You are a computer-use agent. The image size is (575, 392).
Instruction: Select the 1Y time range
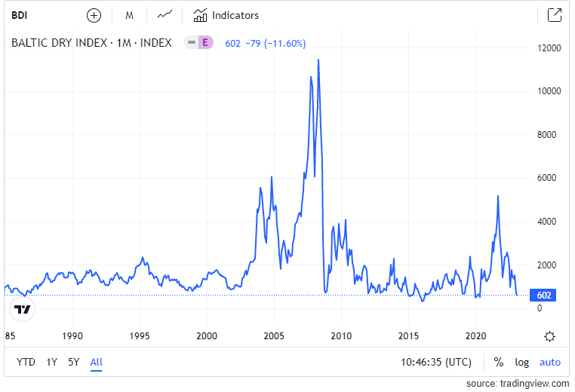(52, 362)
